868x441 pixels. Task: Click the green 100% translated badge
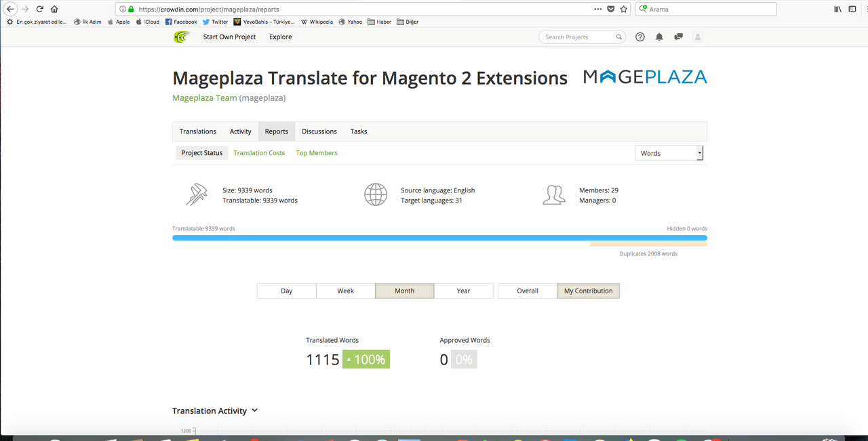(366, 360)
